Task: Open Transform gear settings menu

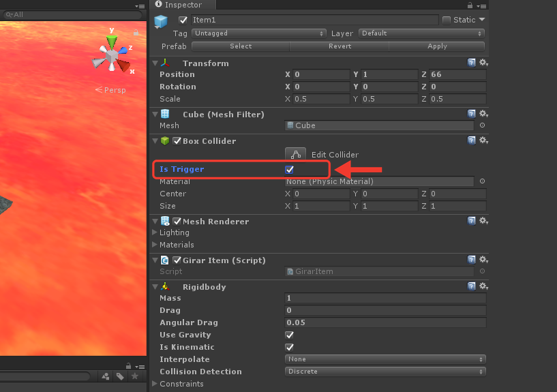Action: 483,63
